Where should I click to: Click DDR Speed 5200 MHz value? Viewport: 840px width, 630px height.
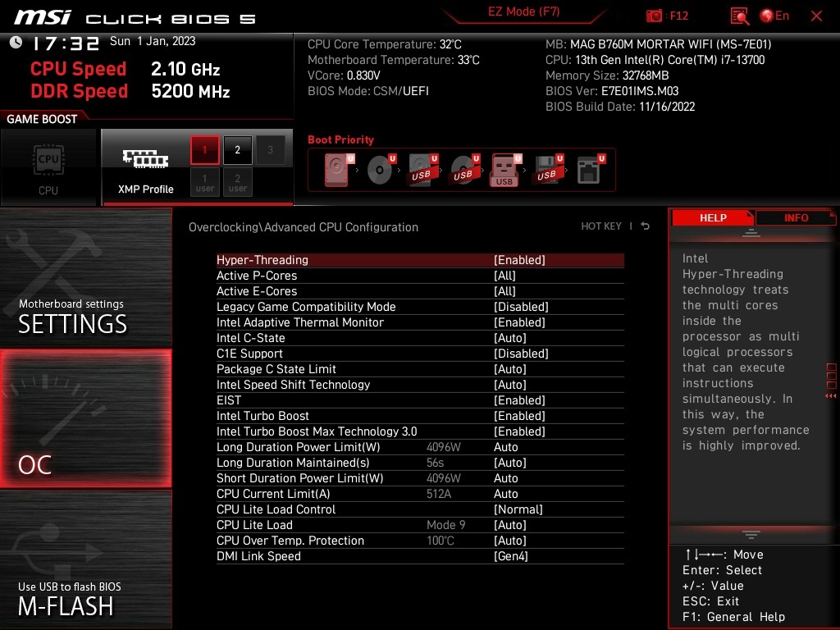pyautogui.click(x=190, y=91)
